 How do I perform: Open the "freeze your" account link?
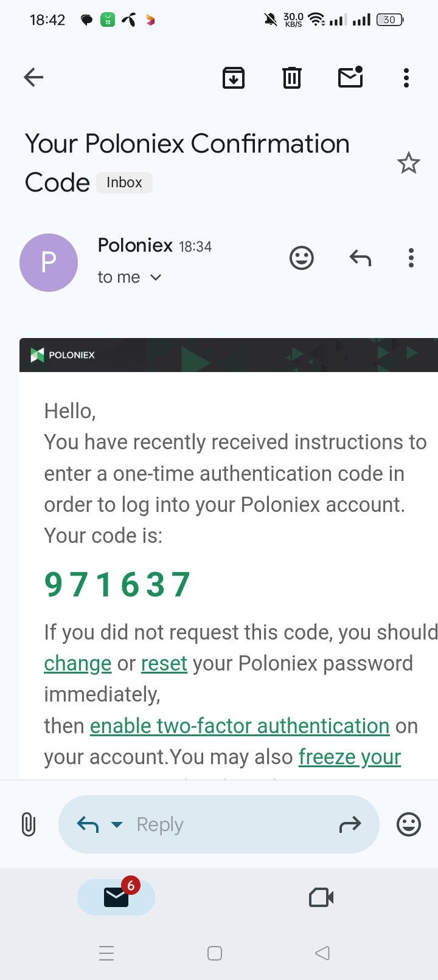coord(350,757)
